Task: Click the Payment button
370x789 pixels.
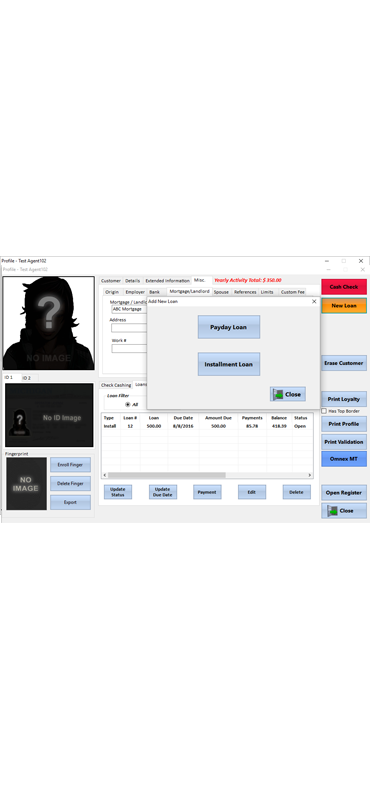Action: coord(207,492)
